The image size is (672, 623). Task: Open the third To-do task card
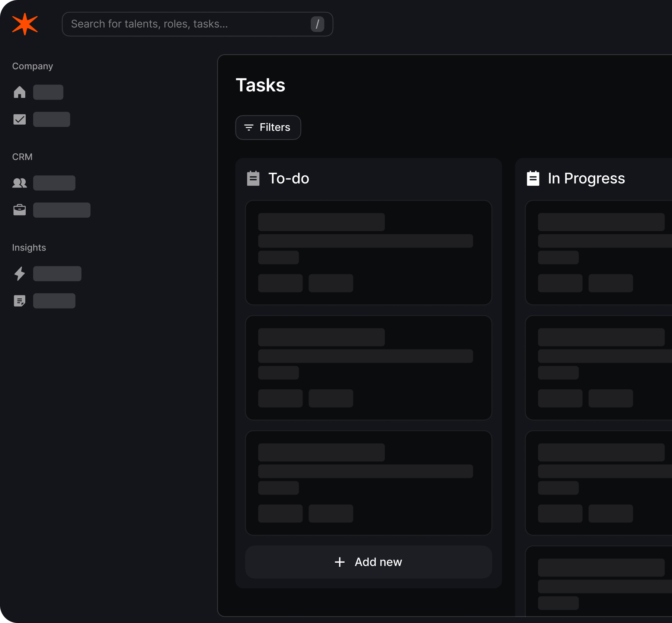(x=368, y=483)
